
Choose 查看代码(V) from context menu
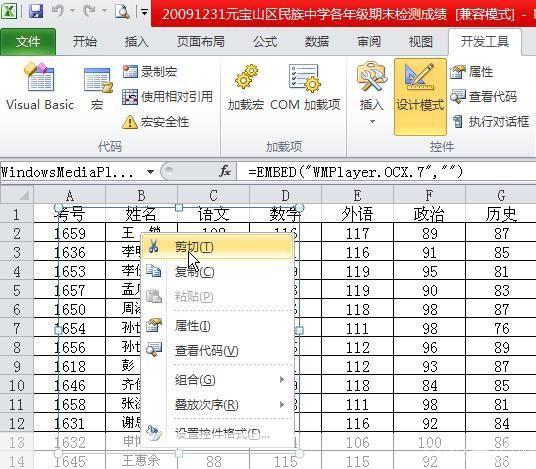tap(217, 350)
